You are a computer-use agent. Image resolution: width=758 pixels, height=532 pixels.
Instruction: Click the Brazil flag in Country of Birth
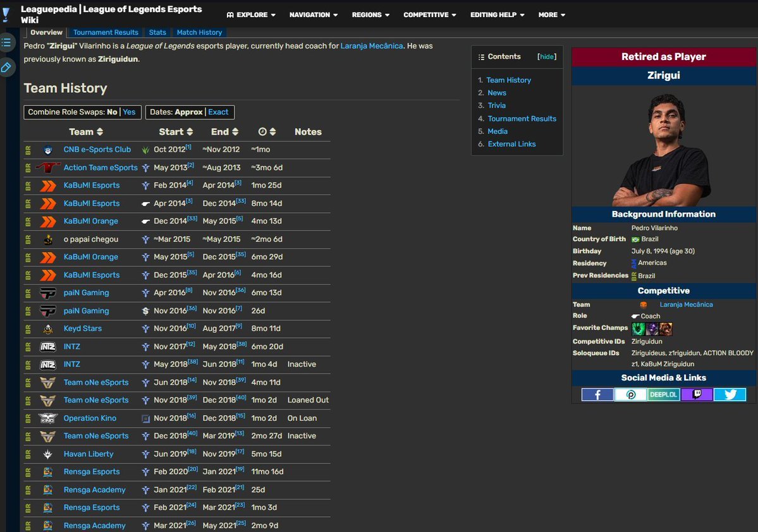coord(635,239)
